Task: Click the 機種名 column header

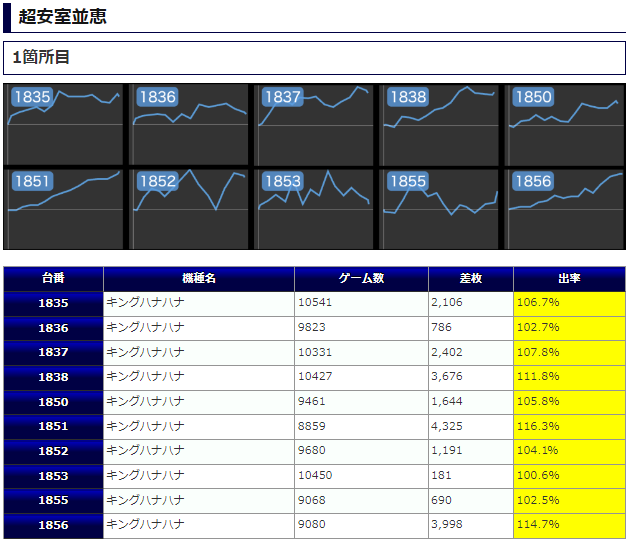Action: (198, 279)
